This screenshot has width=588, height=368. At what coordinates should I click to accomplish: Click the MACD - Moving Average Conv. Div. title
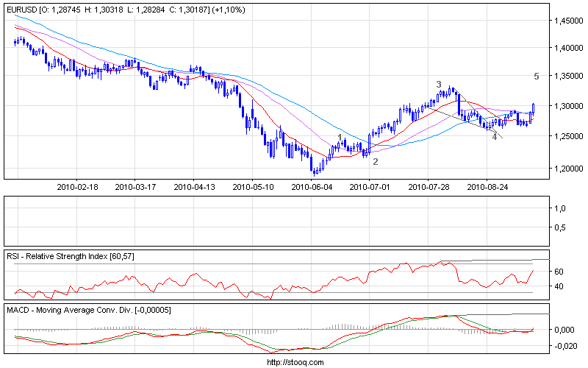tap(70, 310)
